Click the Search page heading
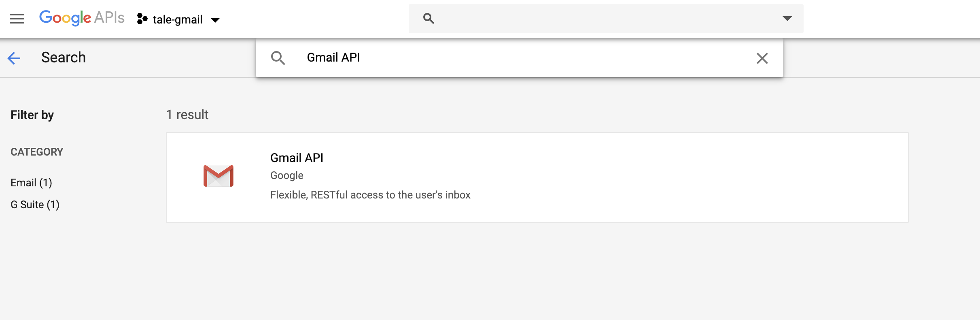980x320 pixels. [x=64, y=58]
